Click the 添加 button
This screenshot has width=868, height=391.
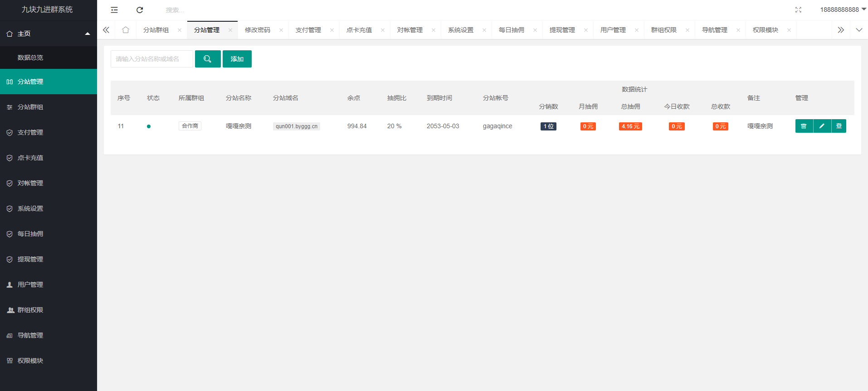coord(237,59)
